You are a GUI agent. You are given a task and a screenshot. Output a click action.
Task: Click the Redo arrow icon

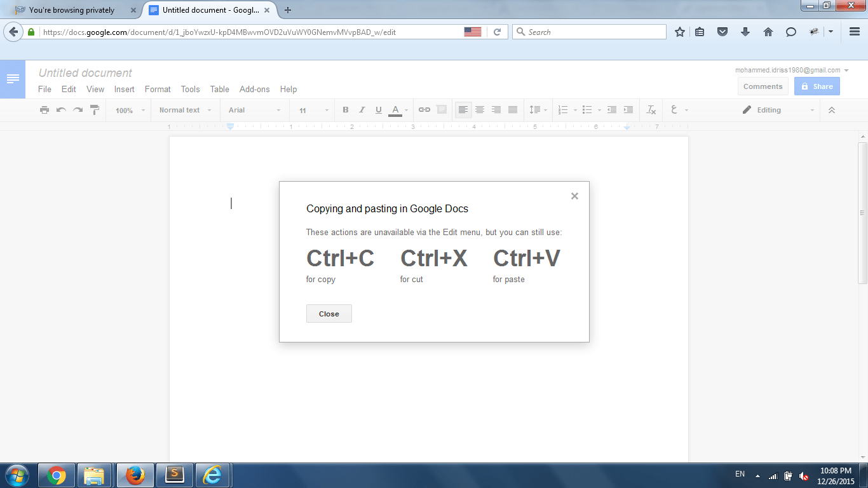[78, 110]
